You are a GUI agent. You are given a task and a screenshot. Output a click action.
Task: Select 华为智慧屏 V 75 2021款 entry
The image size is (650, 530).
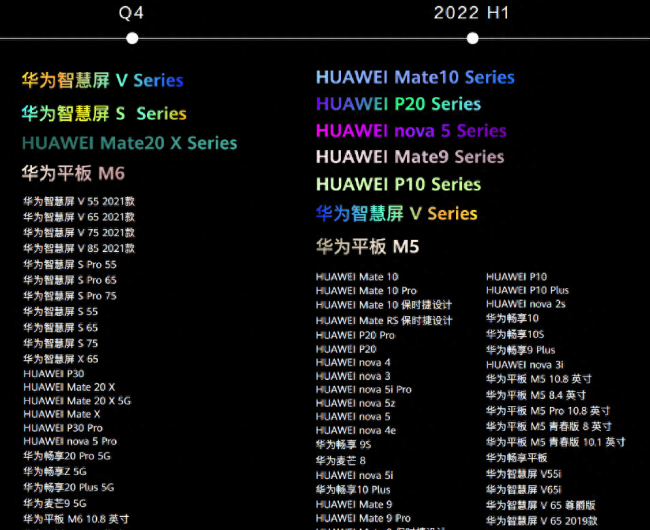click(x=79, y=233)
